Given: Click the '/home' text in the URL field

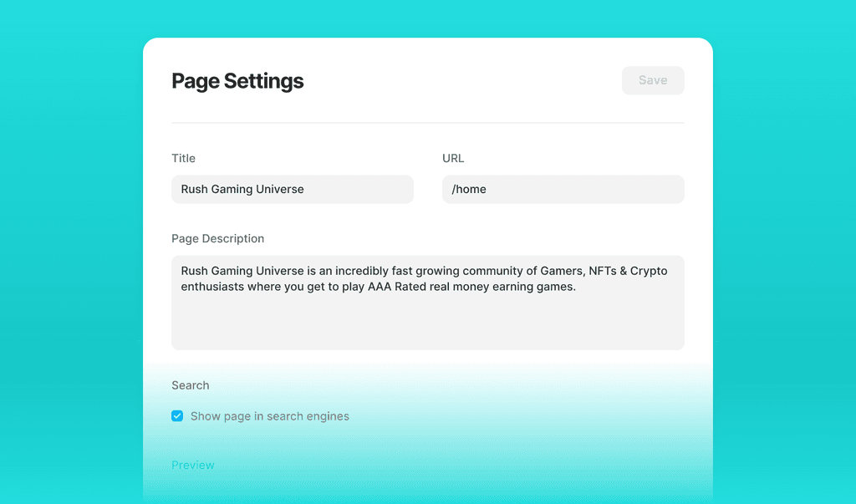Looking at the screenshot, I should pyautogui.click(x=469, y=189).
